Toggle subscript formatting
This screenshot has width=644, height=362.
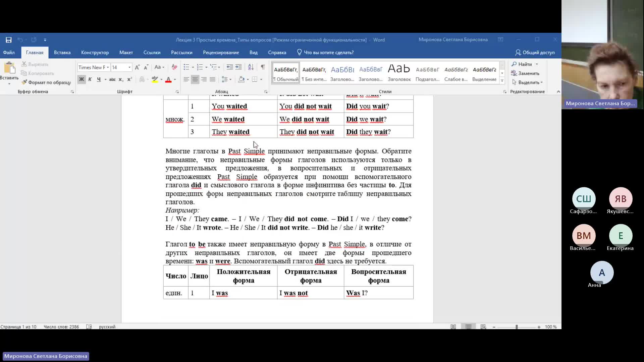tap(121, 79)
